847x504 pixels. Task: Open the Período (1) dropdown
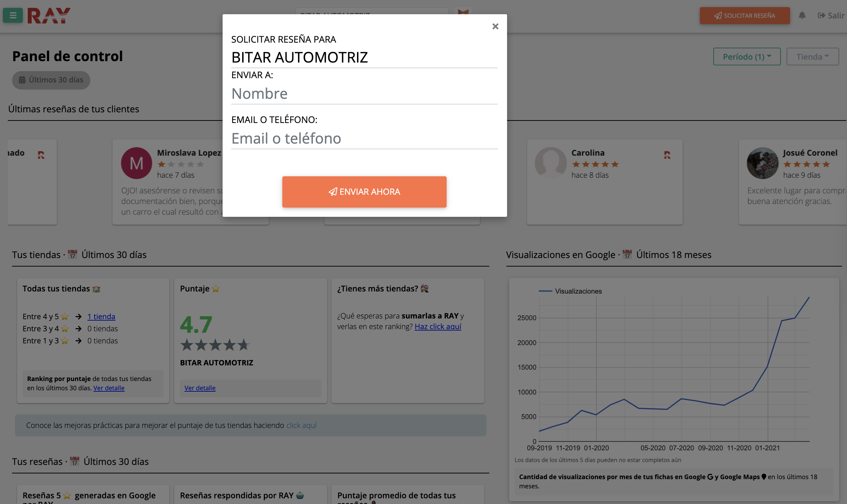coord(747,56)
